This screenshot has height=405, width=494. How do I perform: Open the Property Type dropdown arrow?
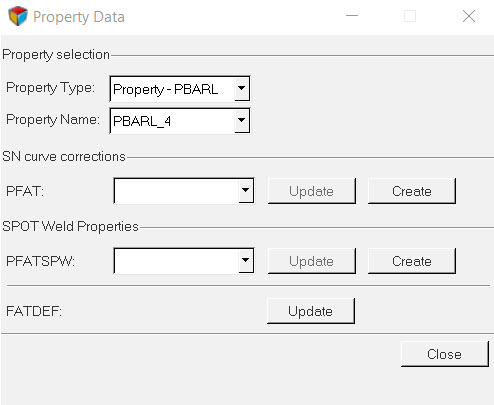242,88
